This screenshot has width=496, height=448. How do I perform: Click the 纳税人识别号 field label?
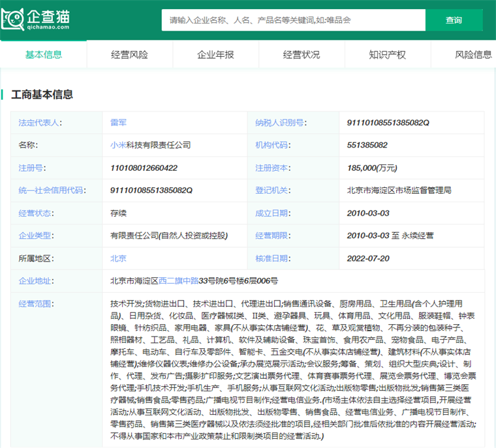coord(280,123)
